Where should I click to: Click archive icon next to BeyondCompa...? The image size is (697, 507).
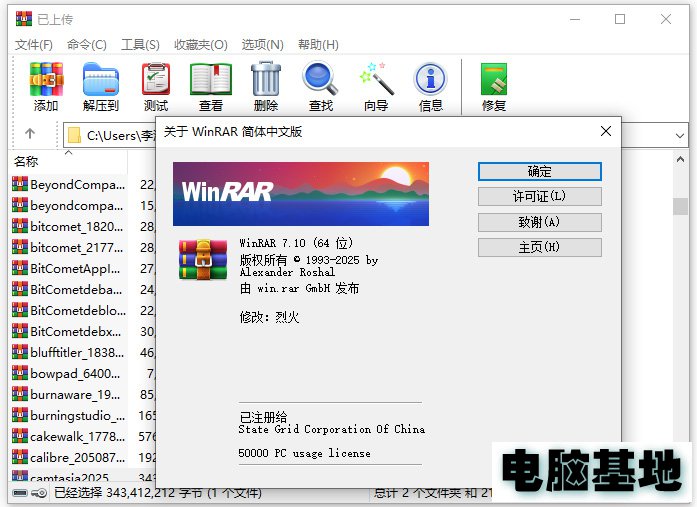point(20,184)
